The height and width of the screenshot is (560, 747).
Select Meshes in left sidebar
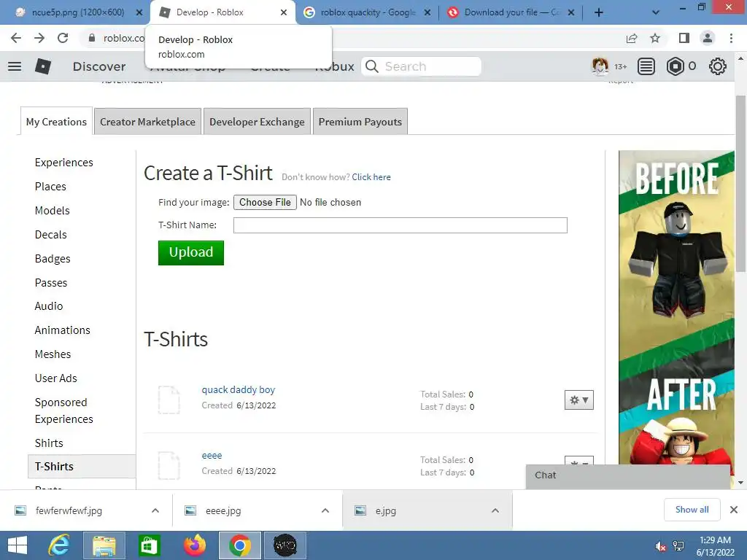[x=53, y=354]
